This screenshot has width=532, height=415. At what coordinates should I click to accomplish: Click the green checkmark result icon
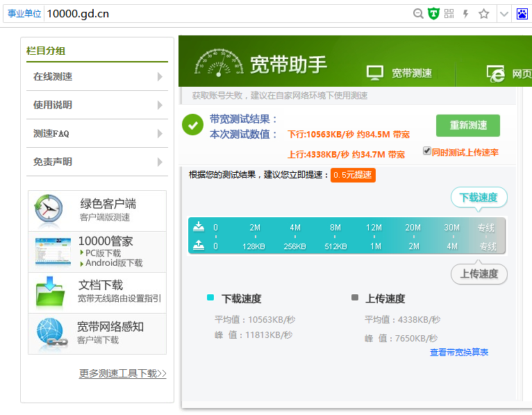(192, 124)
